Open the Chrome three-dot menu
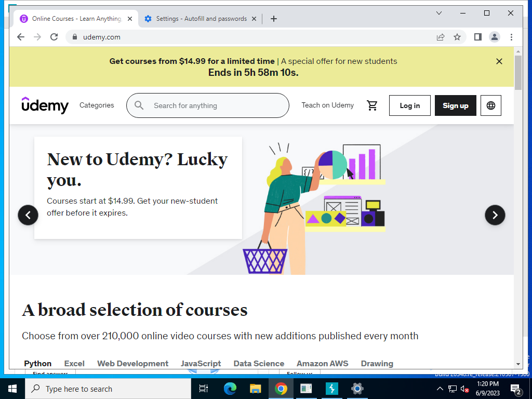This screenshot has height=399, width=532. coord(511,37)
